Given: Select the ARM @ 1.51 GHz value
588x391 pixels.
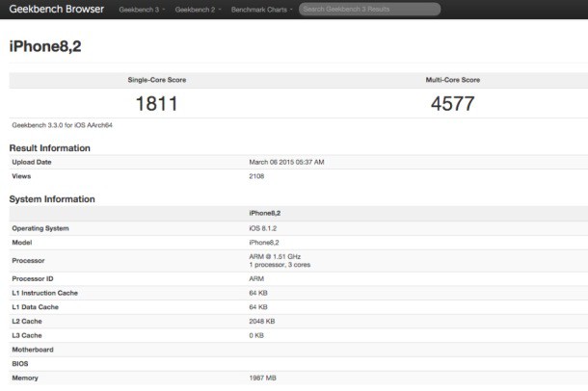Looking at the screenshot, I should coord(275,256).
